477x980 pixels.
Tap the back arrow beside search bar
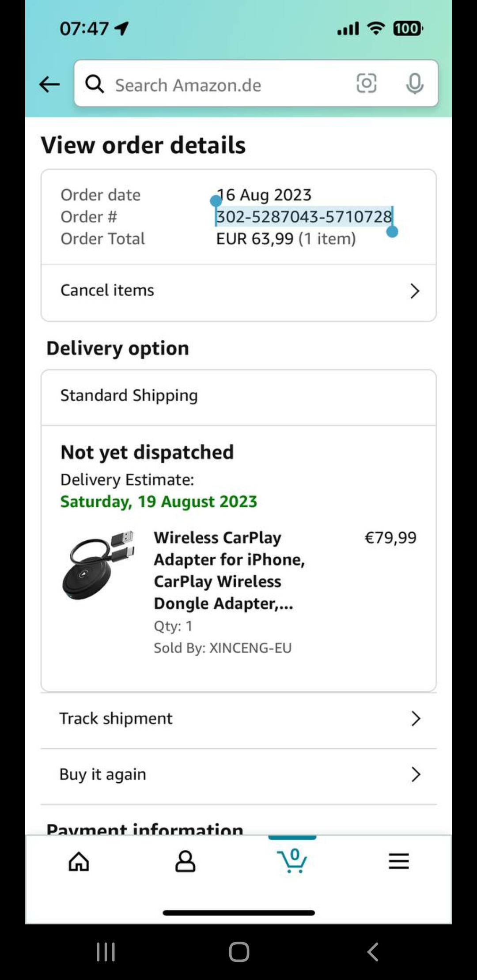49,84
